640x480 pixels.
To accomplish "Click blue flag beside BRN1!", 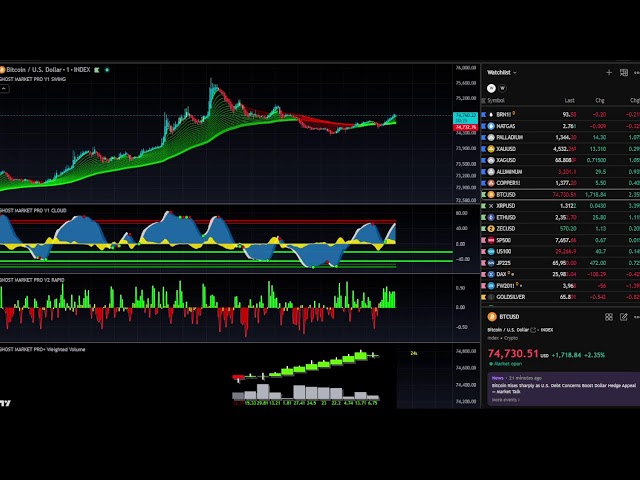I will coord(484,115).
